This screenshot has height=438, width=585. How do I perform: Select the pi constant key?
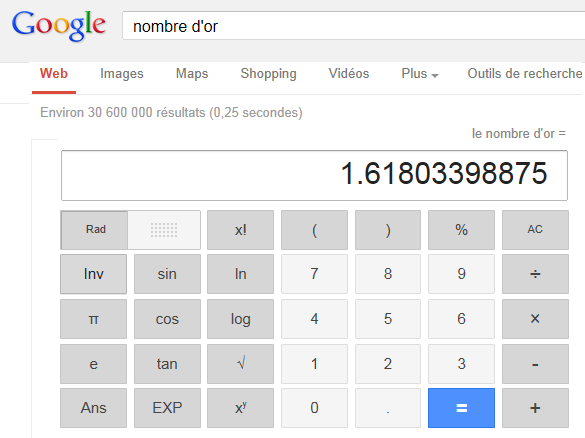click(93, 319)
